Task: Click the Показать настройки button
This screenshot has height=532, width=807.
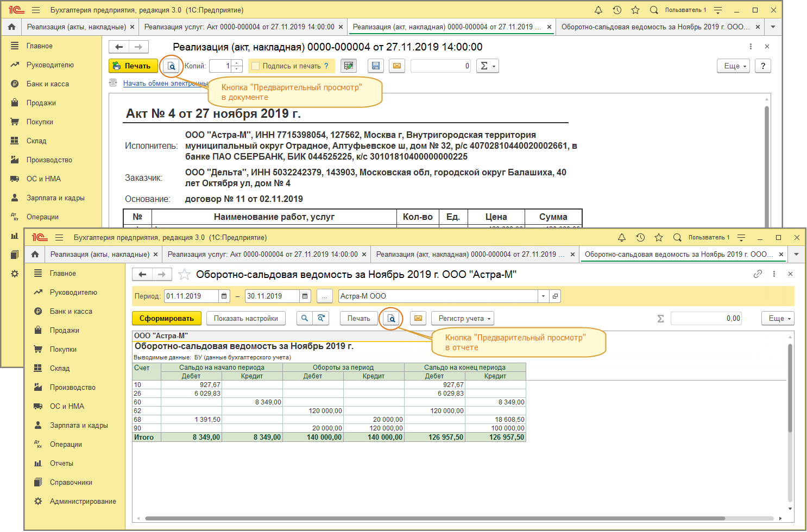Action: (x=245, y=319)
